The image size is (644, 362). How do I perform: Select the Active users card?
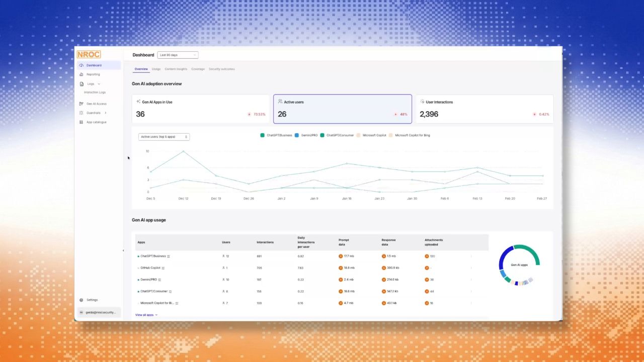point(343,109)
